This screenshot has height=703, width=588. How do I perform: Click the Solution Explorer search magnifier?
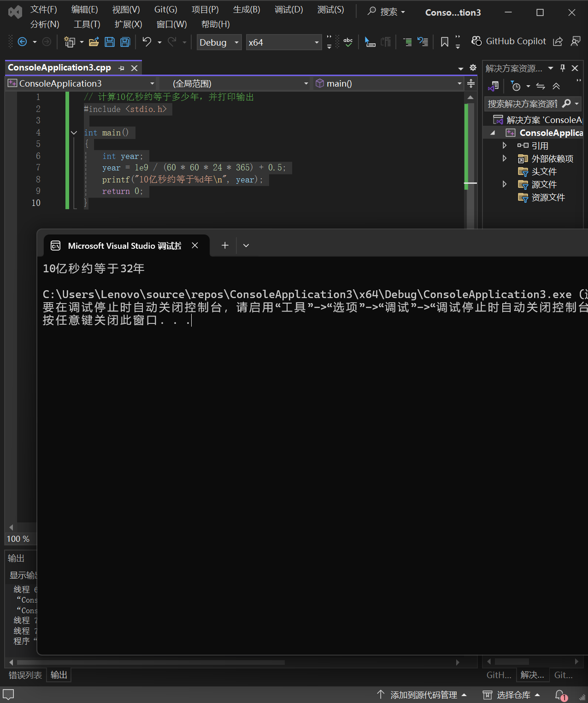pos(566,104)
